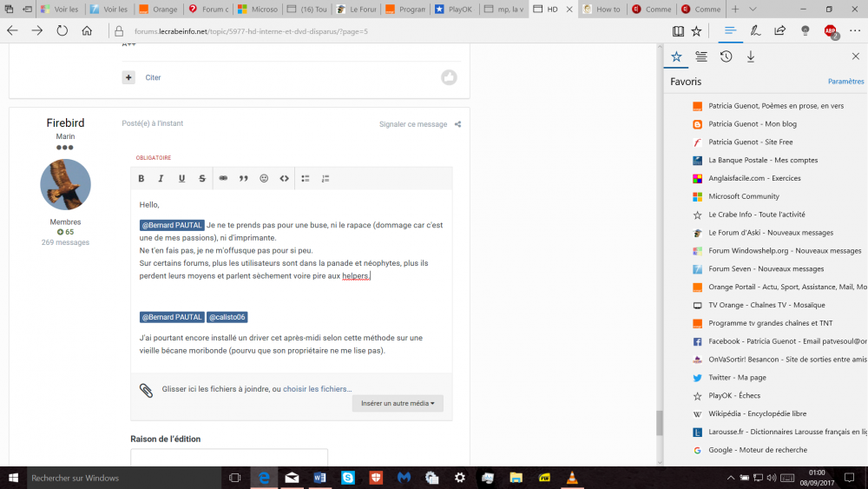Switch to the Orange tab
Viewport: 868px width, 489px height.
[159, 9]
